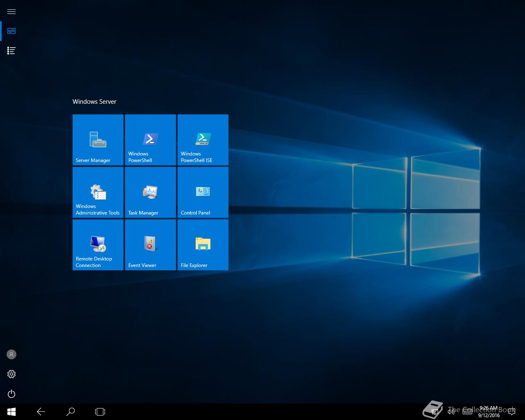525x420 pixels.
Task: Open the Windows Administrative Tools tile
Action: (98, 192)
